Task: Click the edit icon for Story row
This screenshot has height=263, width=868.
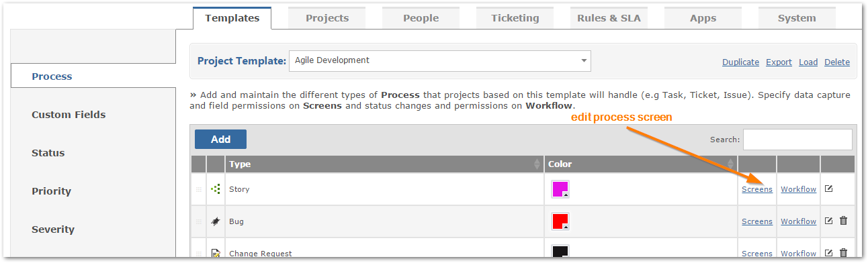Action: [828, 189]
